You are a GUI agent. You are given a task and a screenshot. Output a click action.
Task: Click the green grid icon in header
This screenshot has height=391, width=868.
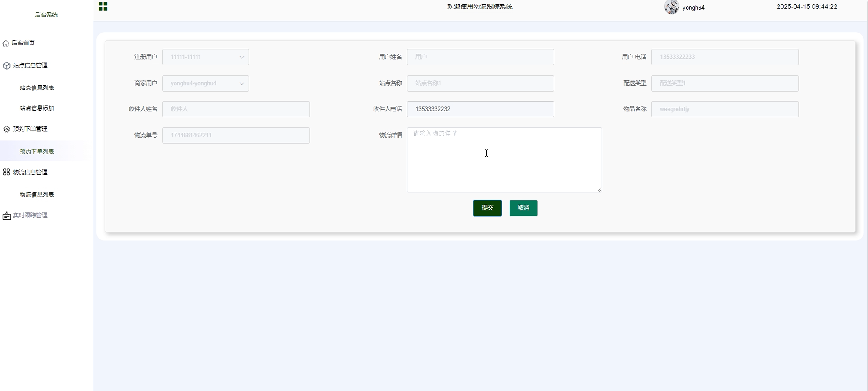[x=103, y=6]
